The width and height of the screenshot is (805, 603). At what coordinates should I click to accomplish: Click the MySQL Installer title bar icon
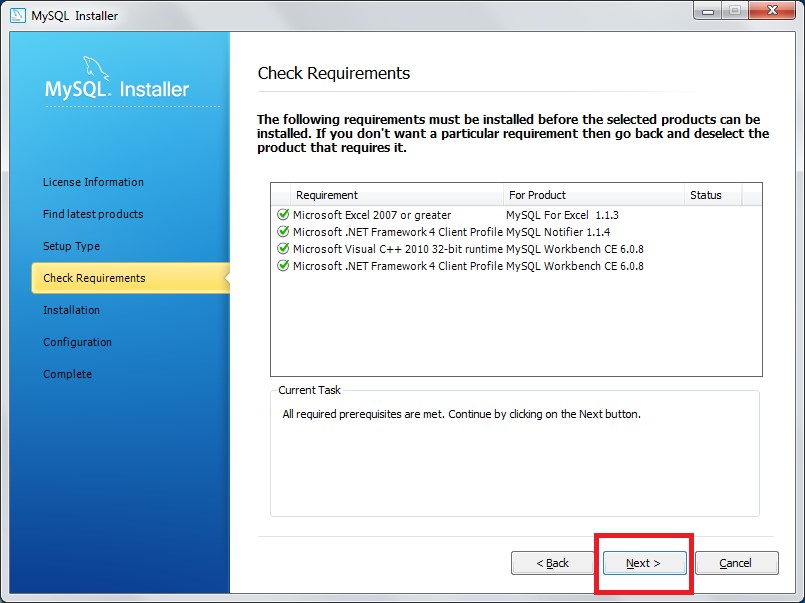pyautogui.click(x=18, y=15)
